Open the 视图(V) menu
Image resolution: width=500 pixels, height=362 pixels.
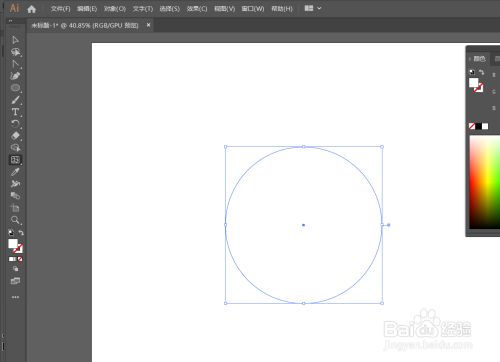pos(224,9)
